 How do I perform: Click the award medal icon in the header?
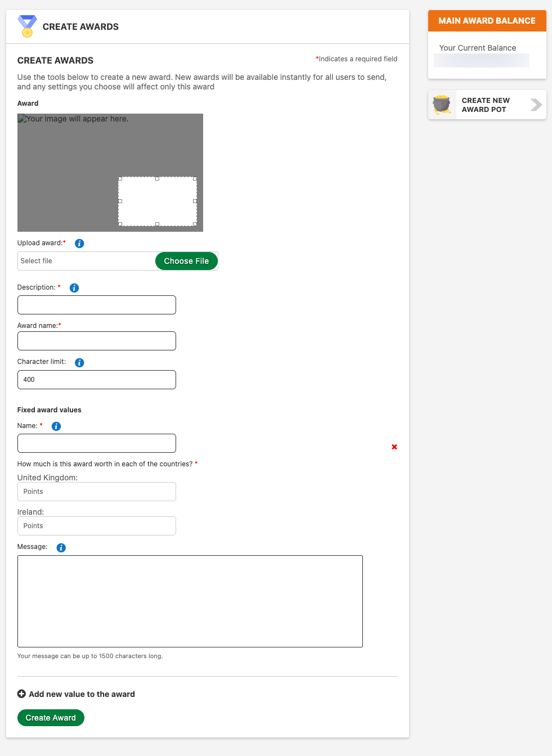[x=26, y=26]
